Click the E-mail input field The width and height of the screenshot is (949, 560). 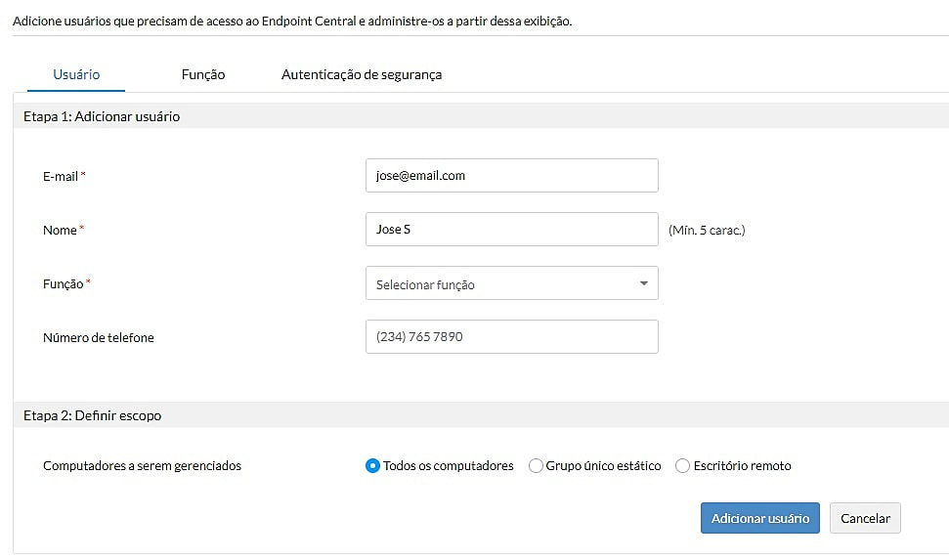pos(511,176)
